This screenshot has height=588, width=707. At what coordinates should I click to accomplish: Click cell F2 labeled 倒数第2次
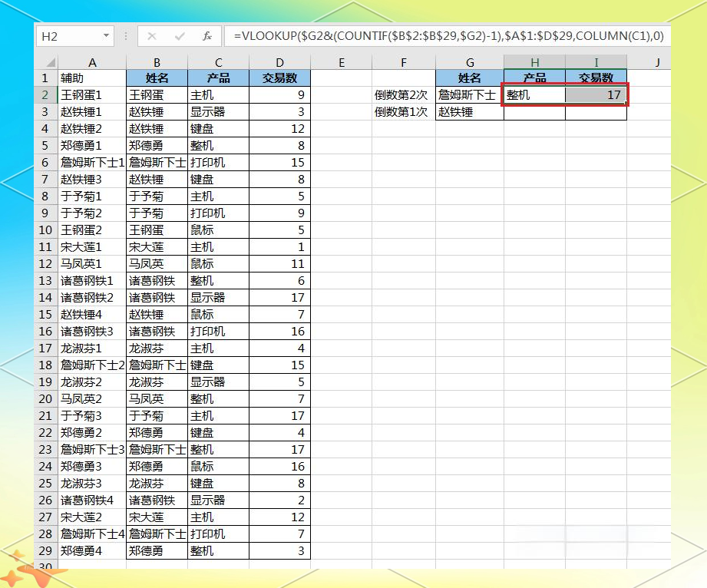404,94
